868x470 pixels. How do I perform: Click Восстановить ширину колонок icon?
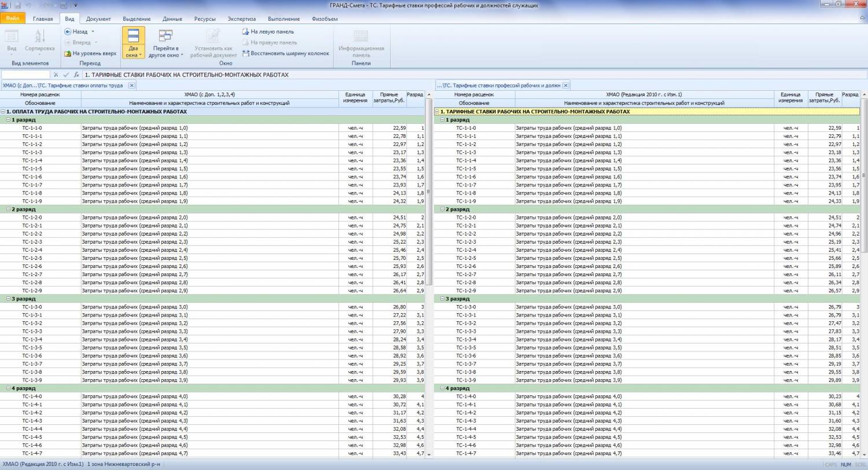[x=246, y=53]
